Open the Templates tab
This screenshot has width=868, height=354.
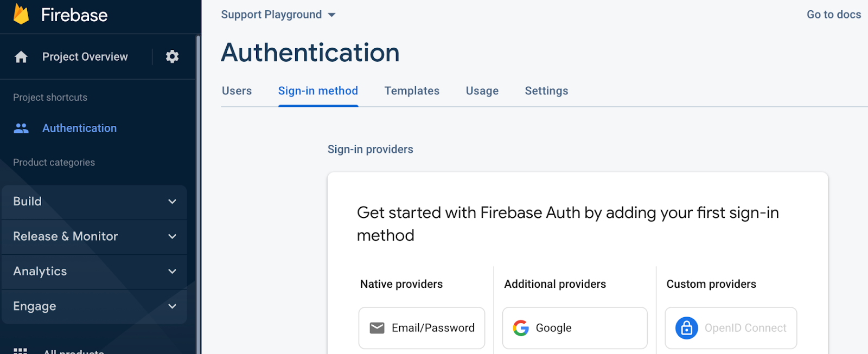[412, 91]
